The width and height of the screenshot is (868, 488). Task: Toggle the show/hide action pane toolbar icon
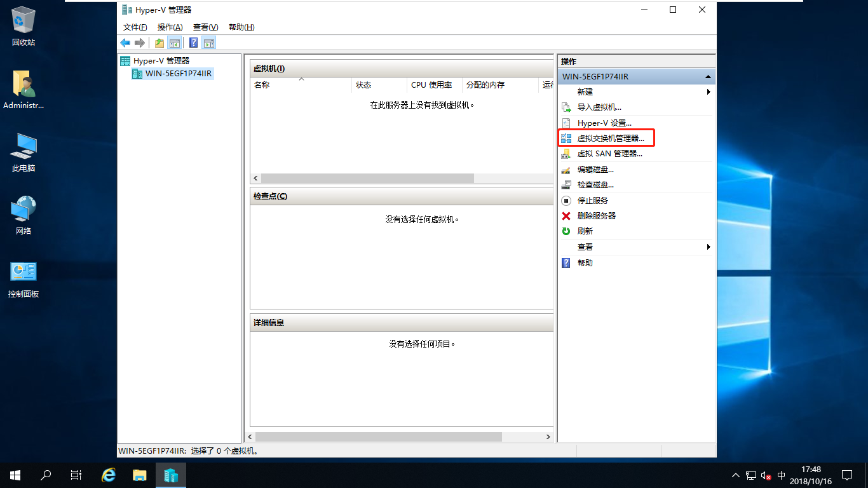coord(209,43)
